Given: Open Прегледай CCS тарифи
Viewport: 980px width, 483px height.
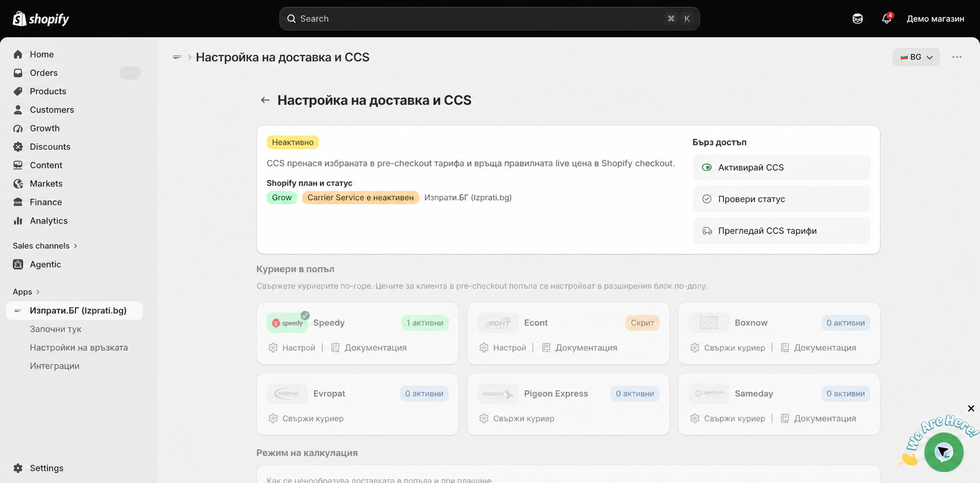Looking at the screenshot, I should click(781, 231).
